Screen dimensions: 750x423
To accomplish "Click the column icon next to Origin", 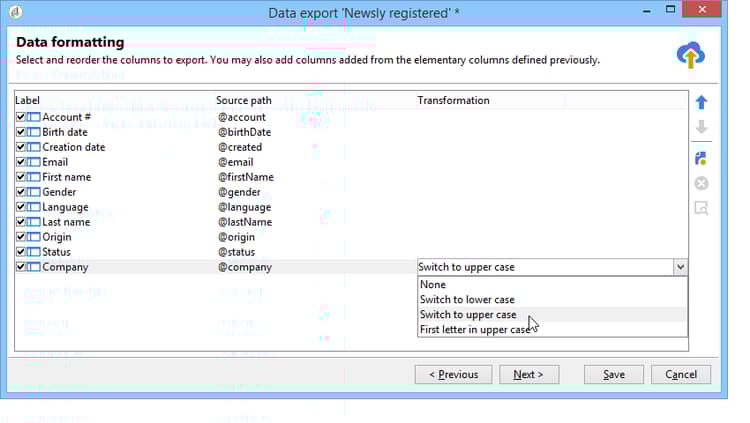I will (33, 237).
